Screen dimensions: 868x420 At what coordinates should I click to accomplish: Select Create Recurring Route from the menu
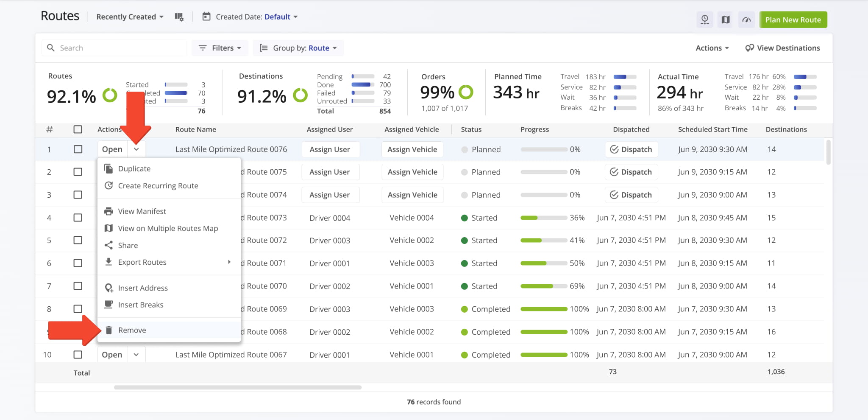[x=158, y=185]
